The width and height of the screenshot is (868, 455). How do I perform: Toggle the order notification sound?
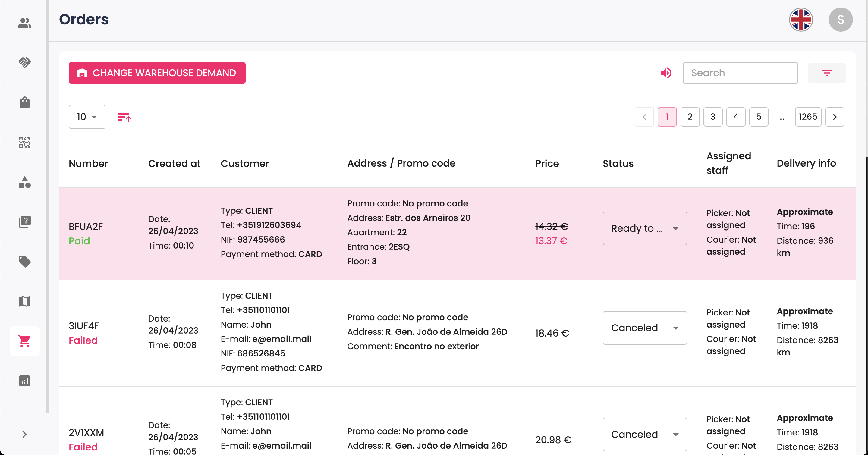pos(666,73)
